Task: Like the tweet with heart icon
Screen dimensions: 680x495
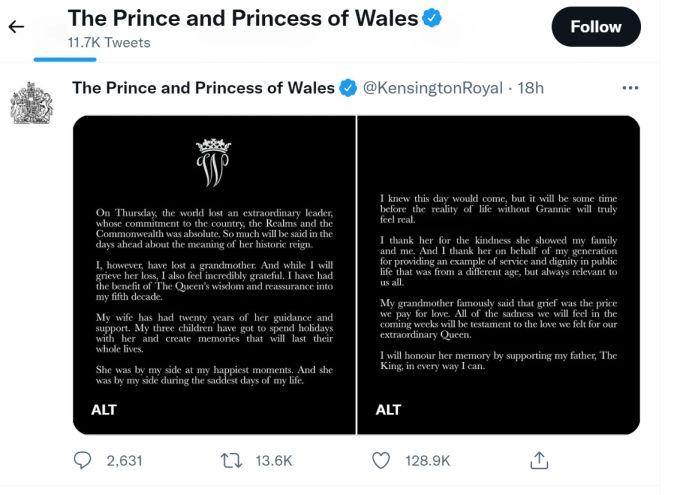Action: pyautogui.click(x=381, y=460)
